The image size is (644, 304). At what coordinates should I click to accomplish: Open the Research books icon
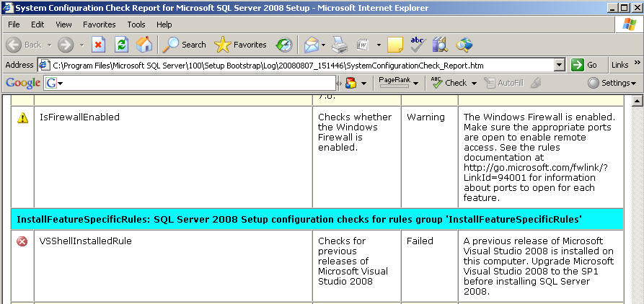440,45
